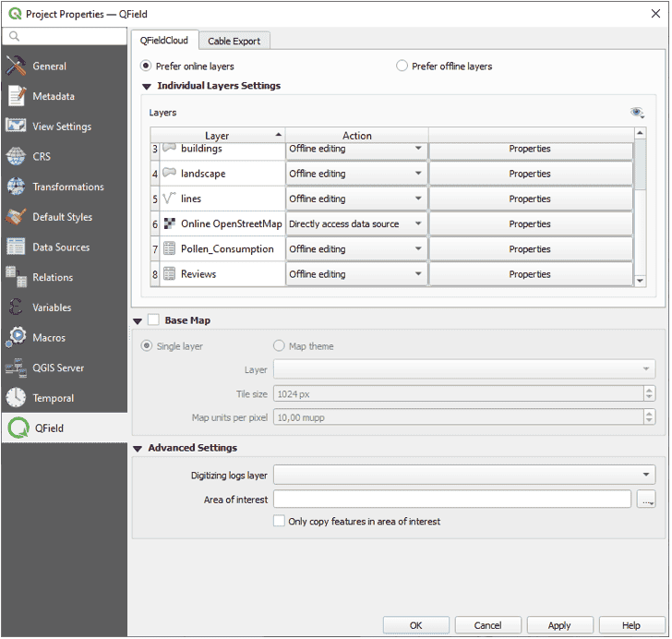Open Action dropdown for Pollen_Consumption
This screenshot has width=672, height=639.
(356, 248)
